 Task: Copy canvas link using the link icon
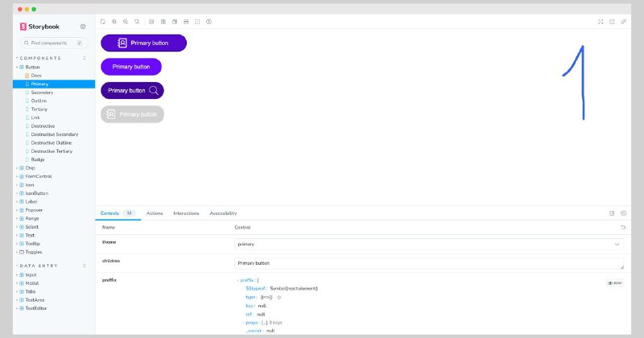click(x=623, y=22)
